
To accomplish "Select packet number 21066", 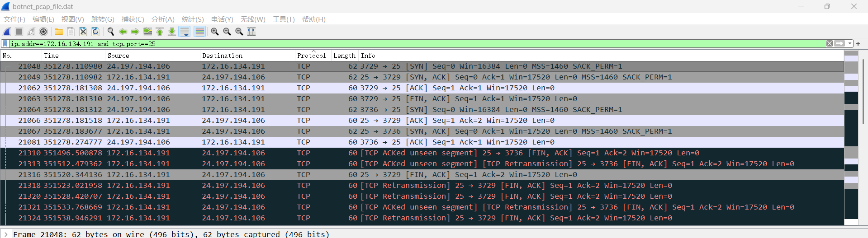I will [x=422, y=121].
